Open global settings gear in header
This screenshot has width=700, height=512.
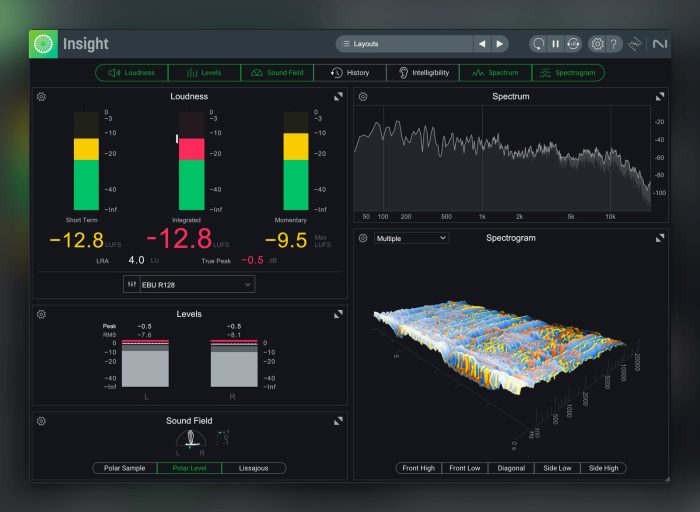pos(597,44)
